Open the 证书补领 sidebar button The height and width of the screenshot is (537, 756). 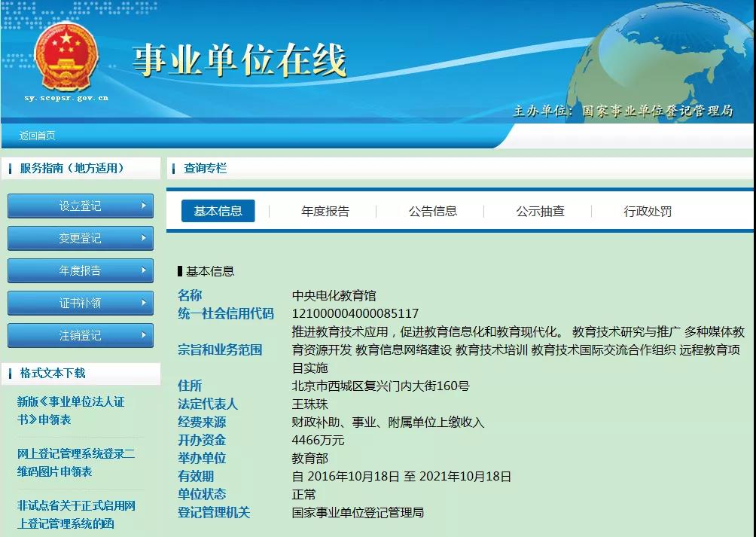pyautogui.click(x=81, y=303)
